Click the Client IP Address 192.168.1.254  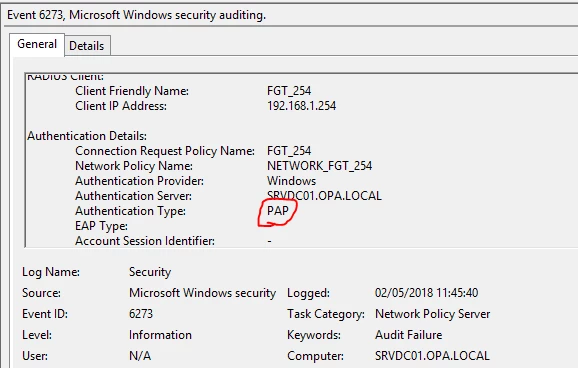(302, 106)
